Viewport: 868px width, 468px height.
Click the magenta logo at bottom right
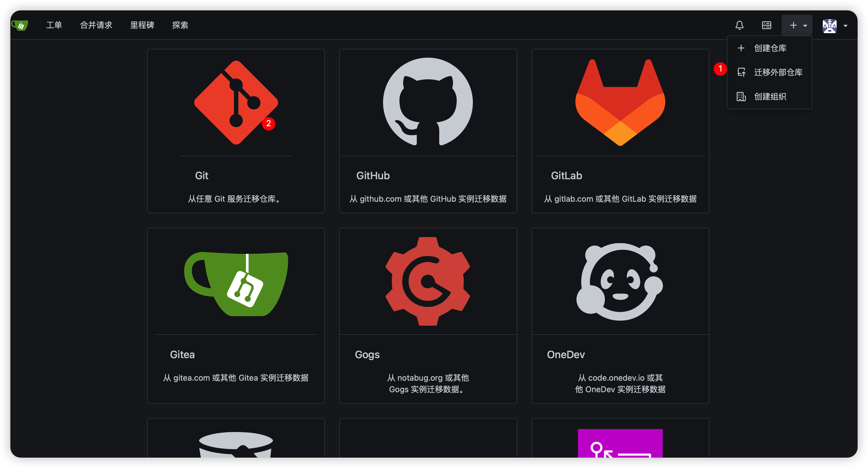coord(620,443)
